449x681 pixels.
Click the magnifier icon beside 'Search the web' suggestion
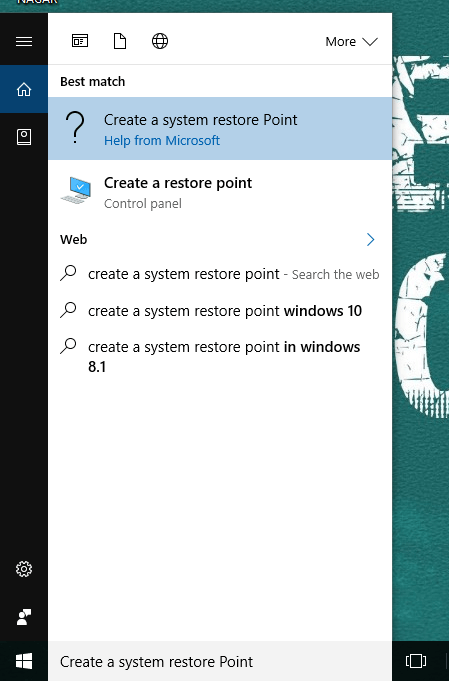coord(68,273)
